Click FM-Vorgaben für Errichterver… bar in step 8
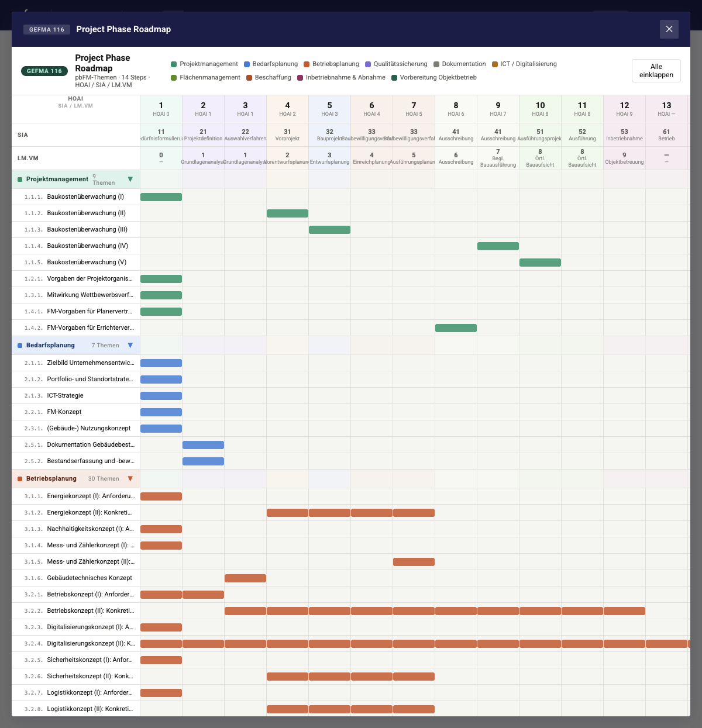Viewport: 702px width, 728px height. 456,328
